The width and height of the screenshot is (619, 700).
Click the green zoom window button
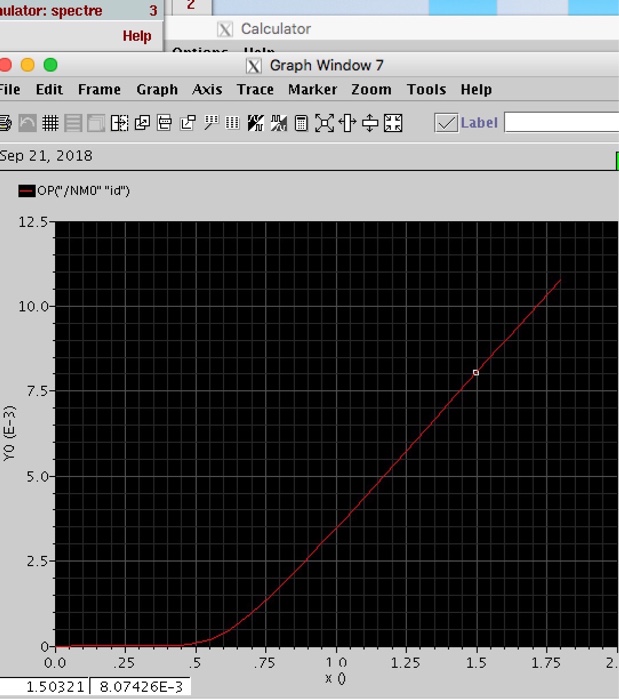tap(50, 65)
